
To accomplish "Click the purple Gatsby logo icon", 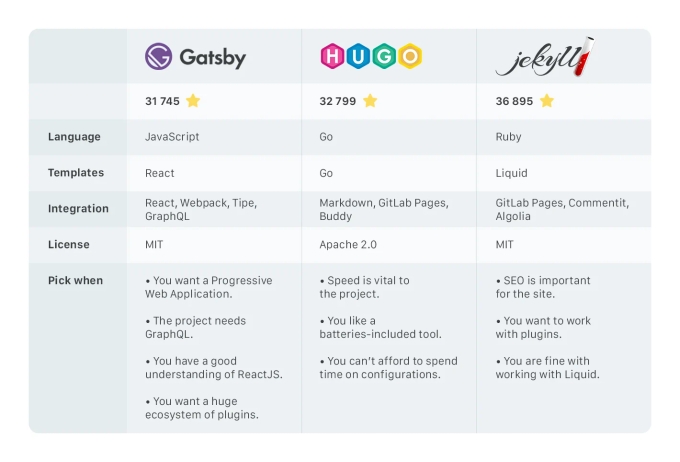I will click(x=158, y=56).
